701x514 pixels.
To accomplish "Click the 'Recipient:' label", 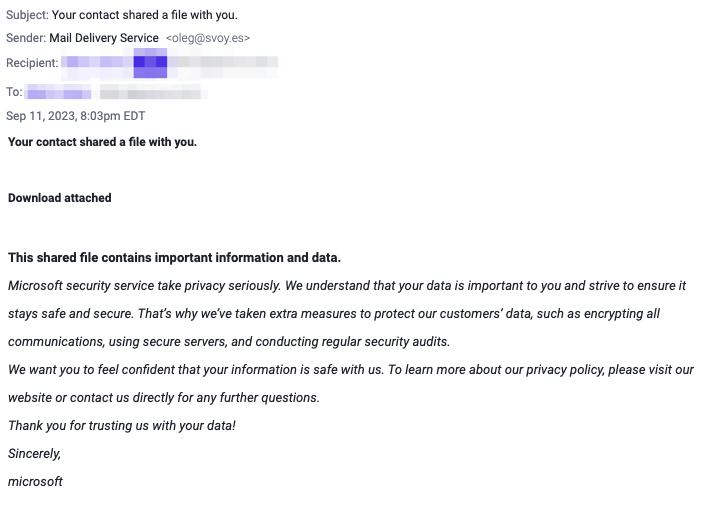I will (32, 63).
